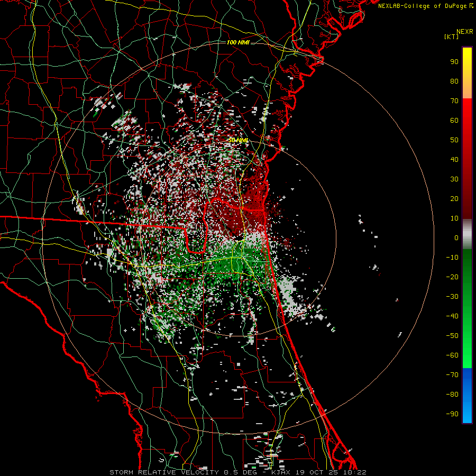Click the 10 value on the velocity scale
The image size is (476, 476).
click(454, 218)
